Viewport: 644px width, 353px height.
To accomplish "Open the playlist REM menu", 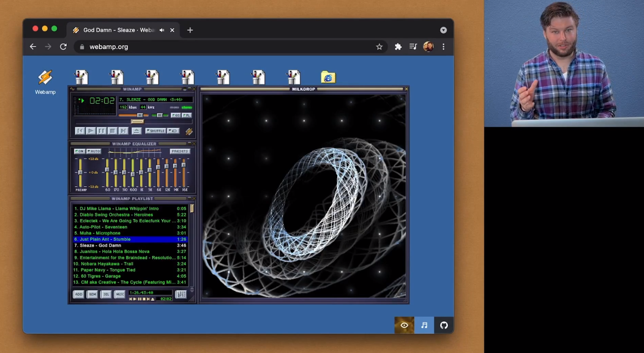I will pos(93,294).
